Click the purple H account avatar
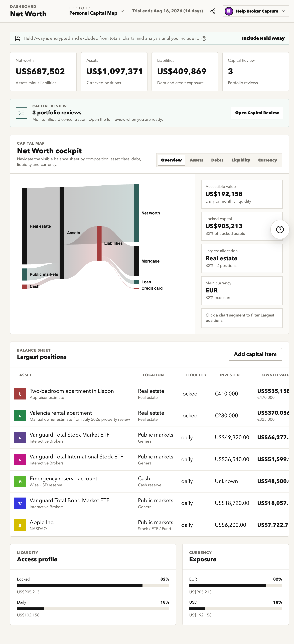Image resolution: width=294 pixels, height=644 pixels. (x=229, y=11)
